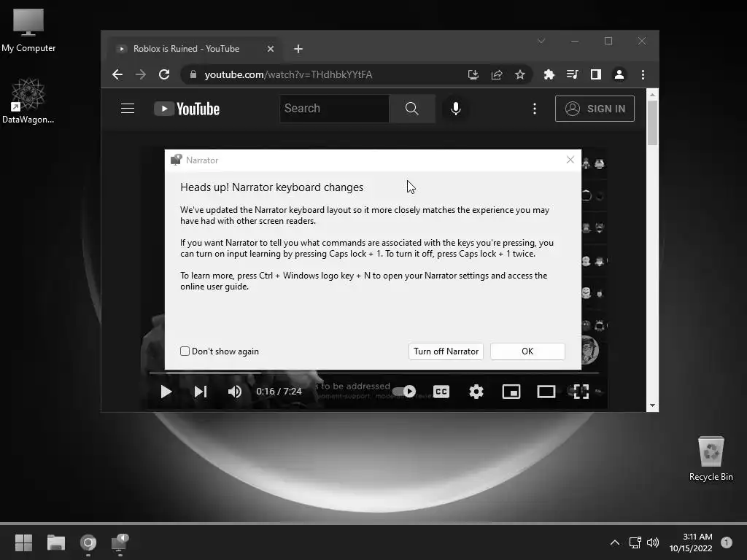Click scrollbar up arrow

click(x=653, y=95)
